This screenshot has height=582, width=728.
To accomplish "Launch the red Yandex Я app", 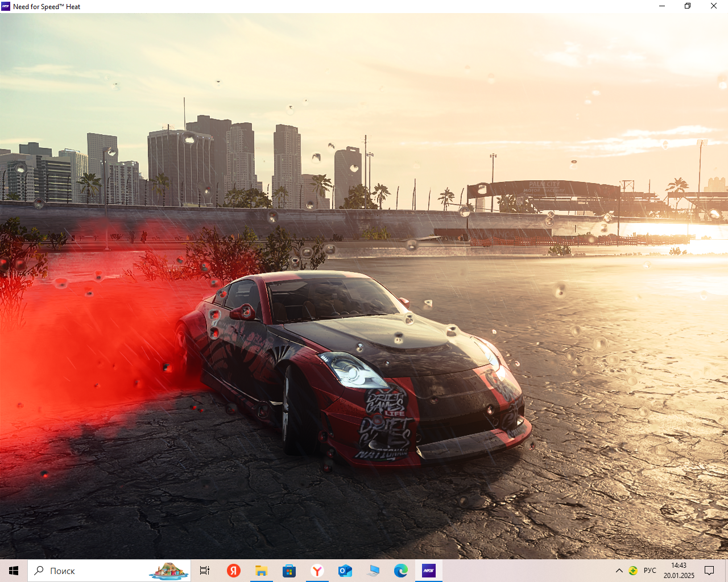I will [x=233, y=571].
